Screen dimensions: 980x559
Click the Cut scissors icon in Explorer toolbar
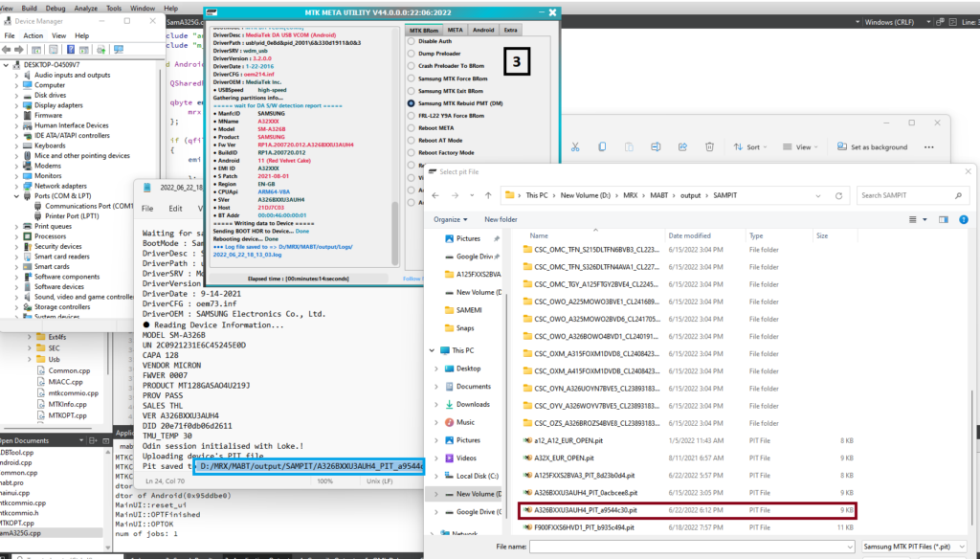(x=575, y=147)
